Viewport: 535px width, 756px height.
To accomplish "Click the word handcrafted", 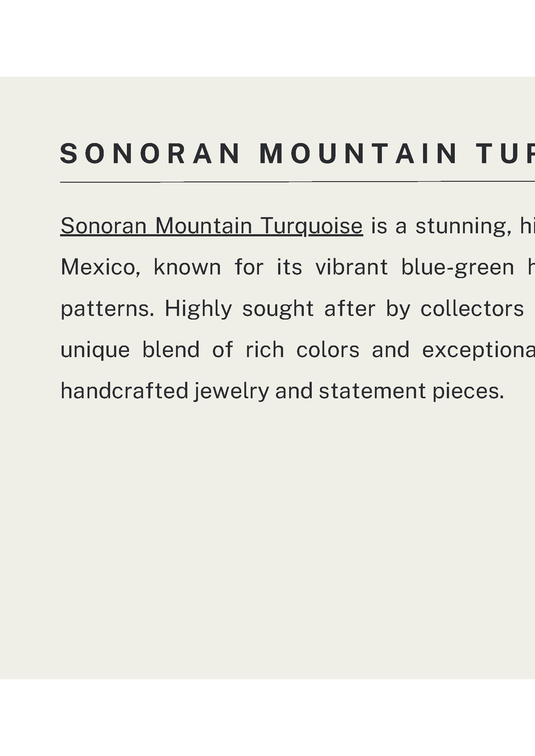I will tap(124, 391).
